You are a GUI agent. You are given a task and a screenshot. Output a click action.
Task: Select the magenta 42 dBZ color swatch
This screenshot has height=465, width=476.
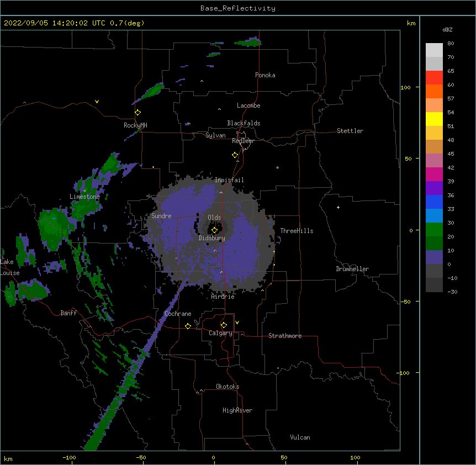[434, 175]
